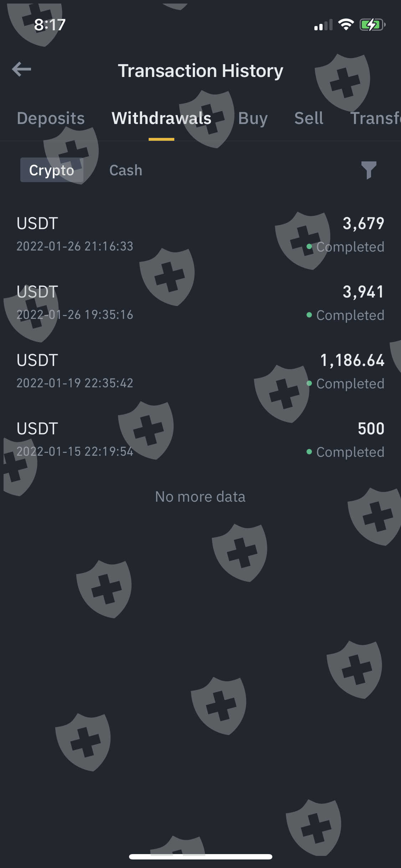This screenshot has width=401, height=868.
Task: Select the Withdrawals tab
Action: (x=161, y=118)
